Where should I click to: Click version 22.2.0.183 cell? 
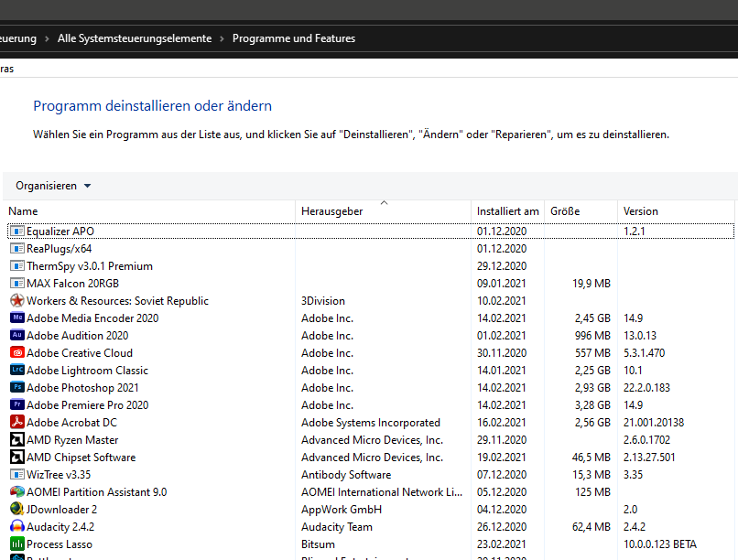(646, 387)
